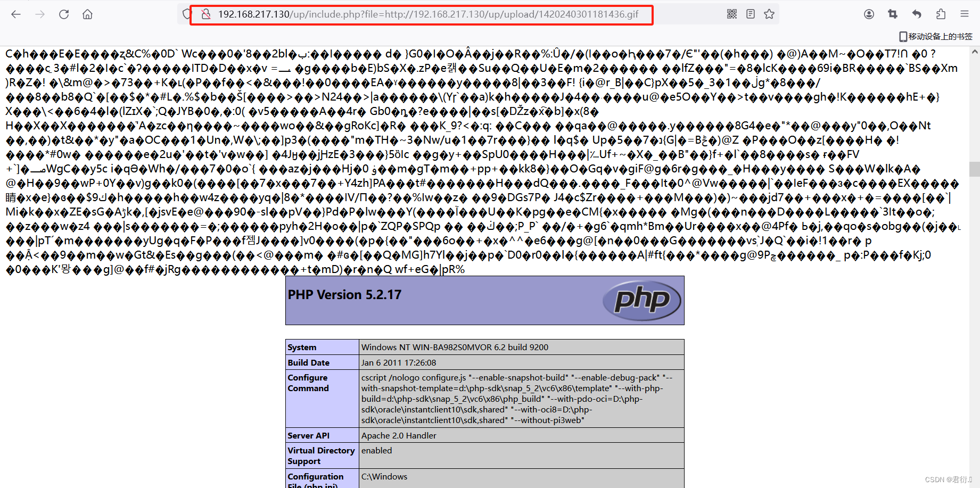Viewport: 980px width, 488px height.
Task: Open the tracking protection shield icon
Action: (186, 14)
